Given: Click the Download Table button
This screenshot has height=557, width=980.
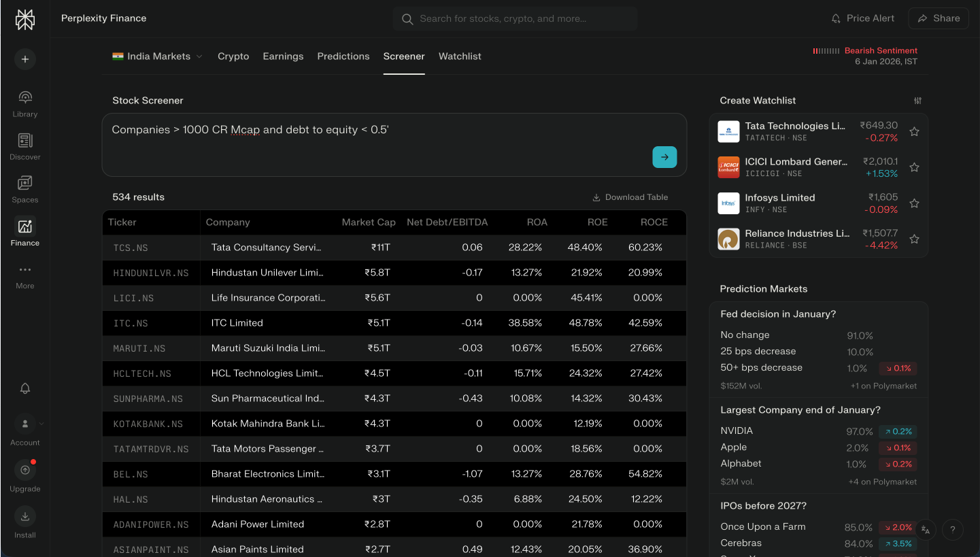Looking at the screenshot, I should (630, 197).
